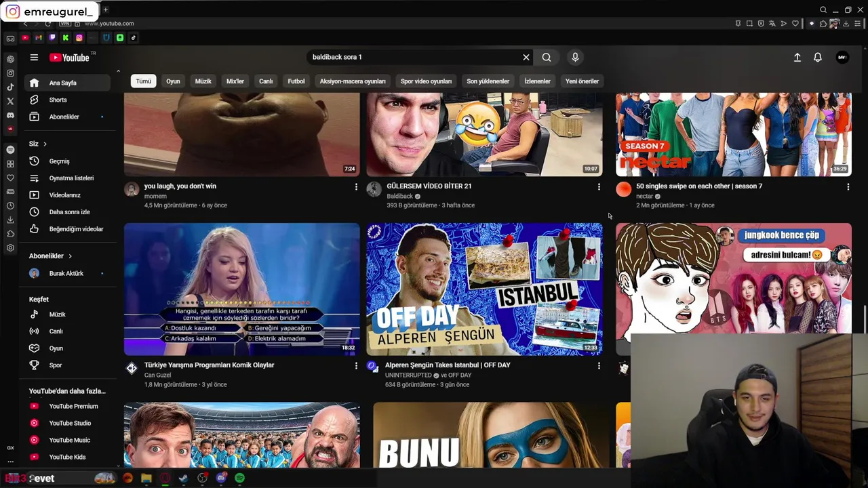Open ChatGPT in the browser sidebar
The height and width of the screenshot is (488, 868).
(10, 59)
